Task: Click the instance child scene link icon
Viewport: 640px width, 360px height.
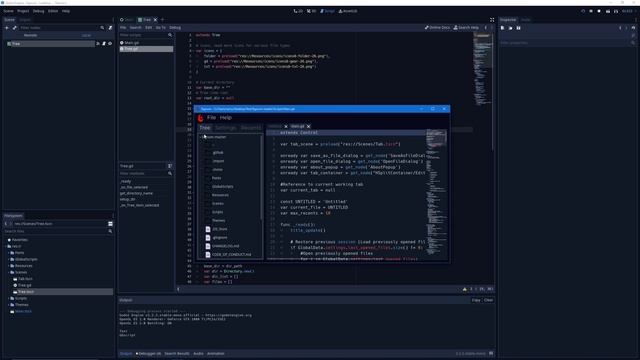Action: 15,28
